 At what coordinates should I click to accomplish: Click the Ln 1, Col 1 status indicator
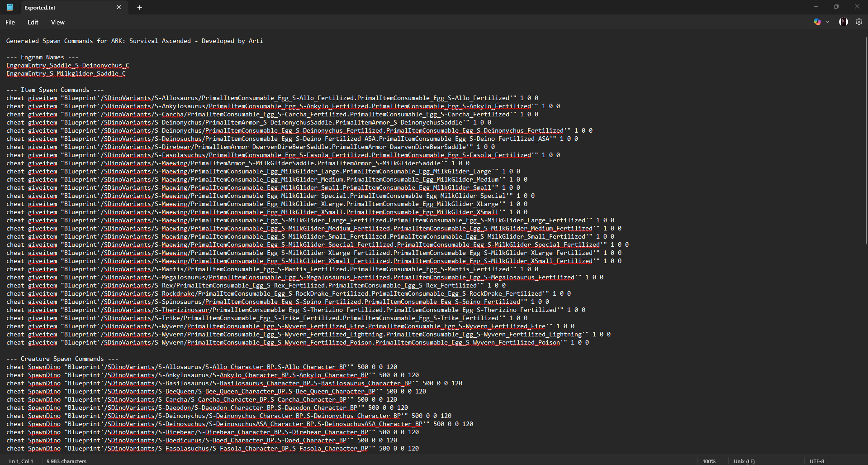(21, 461)
